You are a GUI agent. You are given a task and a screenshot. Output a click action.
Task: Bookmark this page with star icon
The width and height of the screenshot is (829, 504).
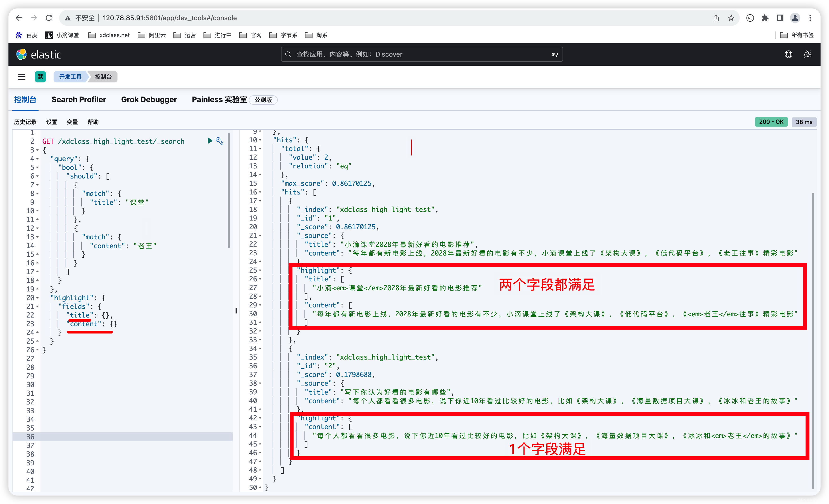click(x=731, y=18)
